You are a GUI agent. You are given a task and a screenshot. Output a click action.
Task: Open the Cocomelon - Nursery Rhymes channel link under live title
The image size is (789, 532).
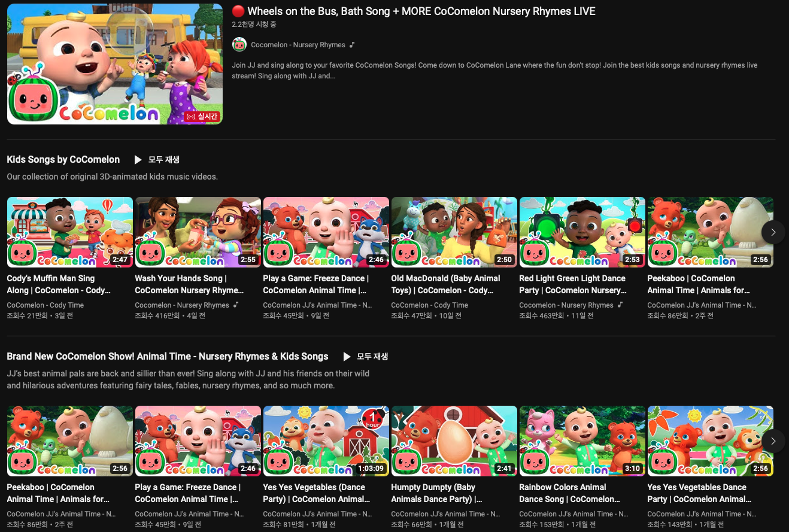tap(298, 45)
